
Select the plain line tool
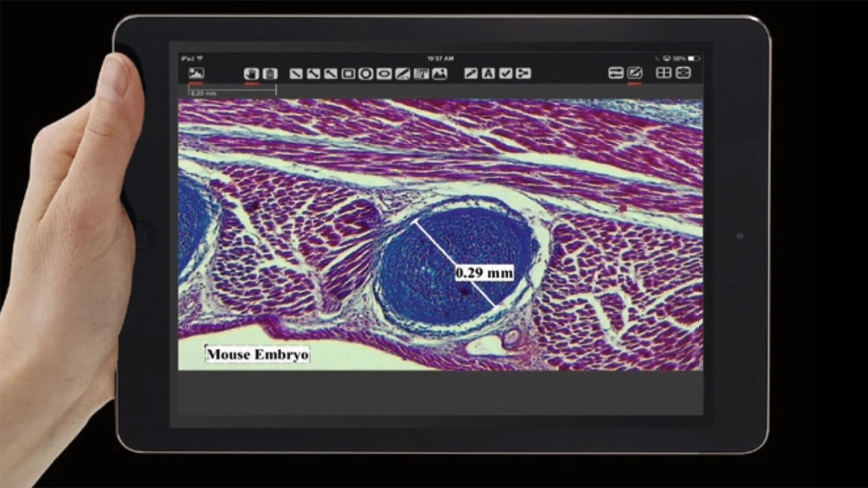pyautogui.click(x=296, y=73)
